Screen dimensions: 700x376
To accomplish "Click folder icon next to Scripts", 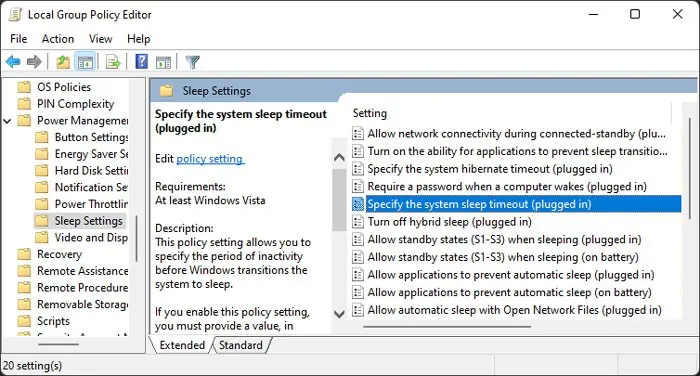I will click(x=24, y=321).
